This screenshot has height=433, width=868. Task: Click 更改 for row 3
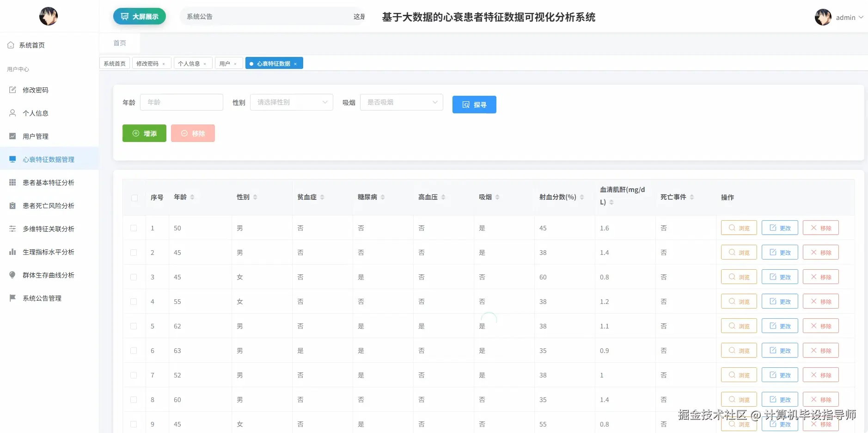coord(780,277)
